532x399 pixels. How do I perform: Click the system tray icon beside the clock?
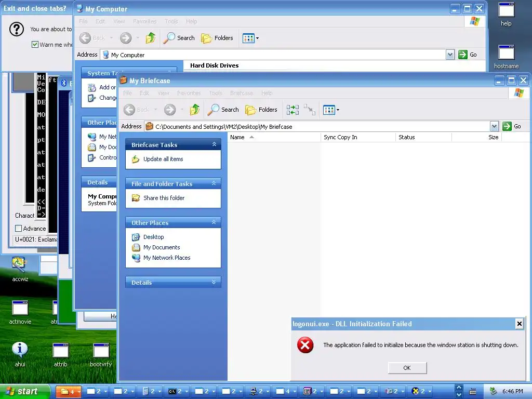tap(493, 391)
